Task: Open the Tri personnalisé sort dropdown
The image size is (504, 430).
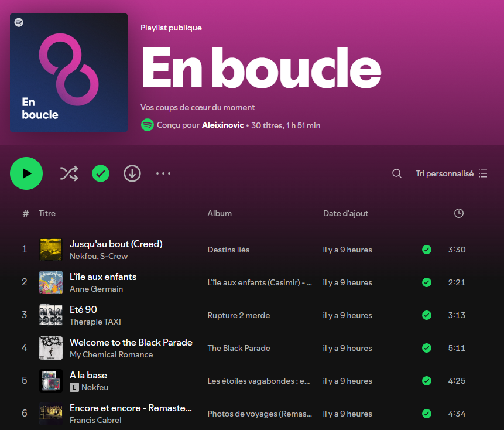Action: pos(451,173)
